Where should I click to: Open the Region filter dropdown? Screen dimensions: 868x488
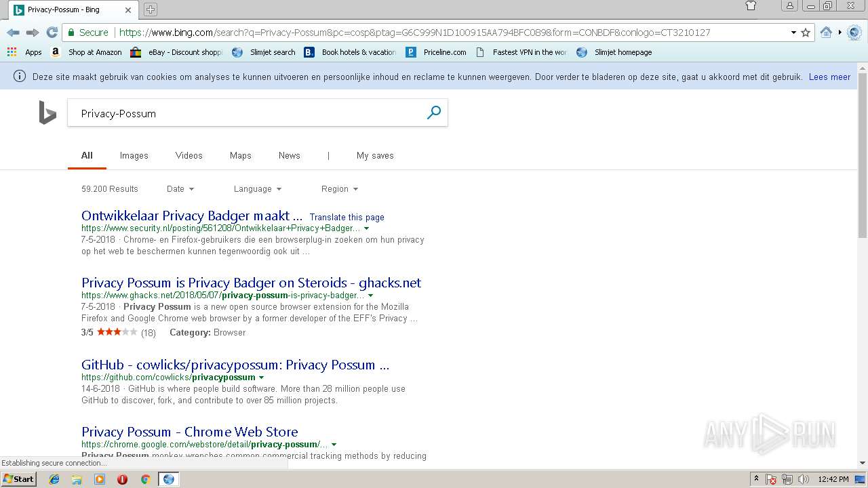340,189
